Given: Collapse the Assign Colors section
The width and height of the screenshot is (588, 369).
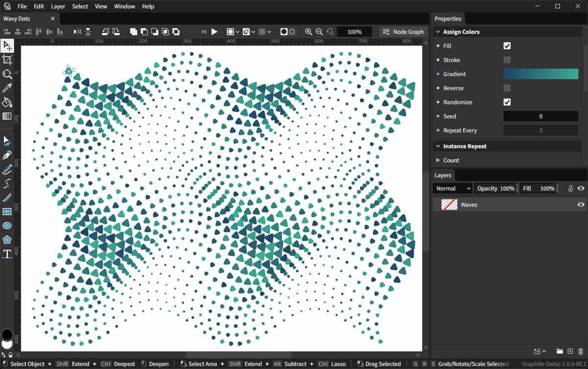Looking at the screenshot, I should point(438,31).
